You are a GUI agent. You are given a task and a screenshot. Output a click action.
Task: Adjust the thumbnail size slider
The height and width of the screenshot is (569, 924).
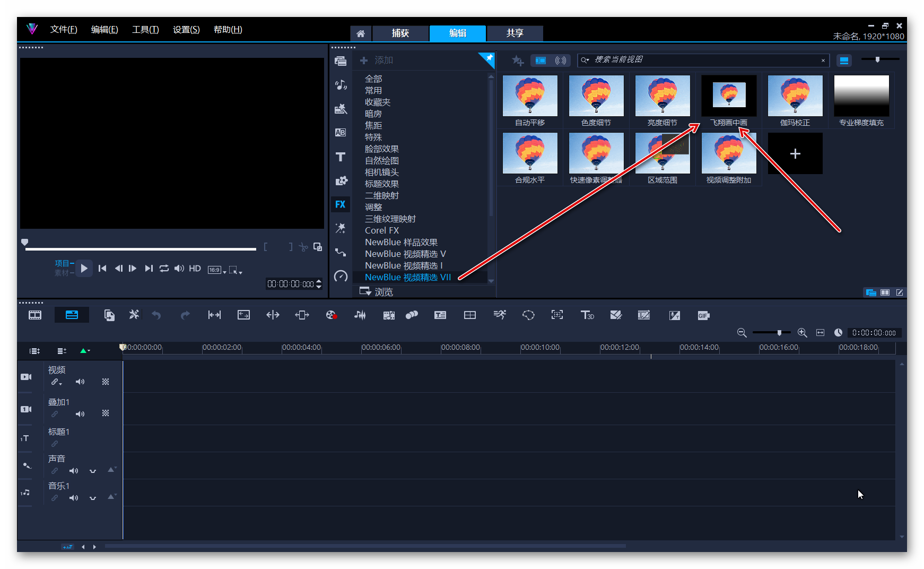point(877,59)
